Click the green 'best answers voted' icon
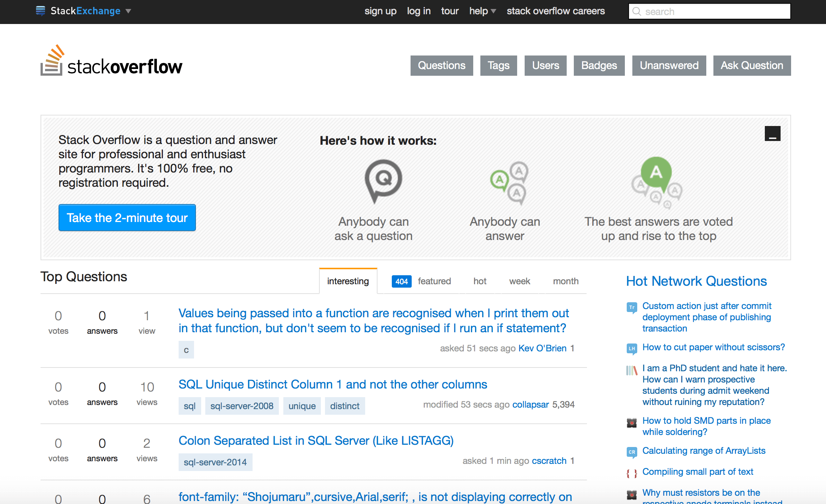This screenshot has height=504, width=826. point(657,183)
